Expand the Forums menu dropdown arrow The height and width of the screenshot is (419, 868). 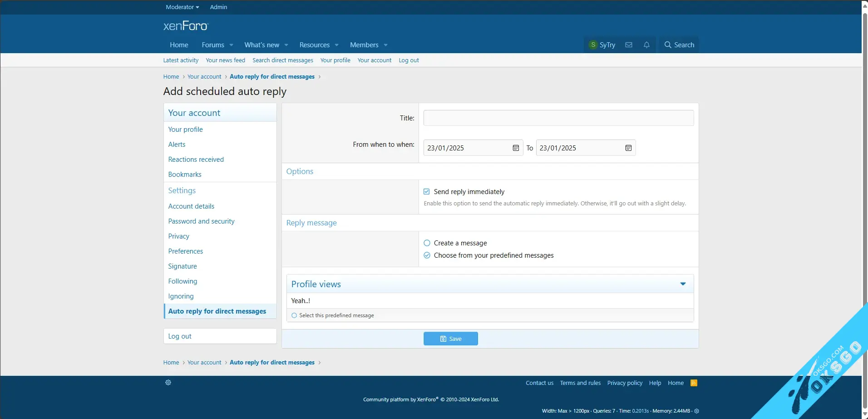[232, 45]
